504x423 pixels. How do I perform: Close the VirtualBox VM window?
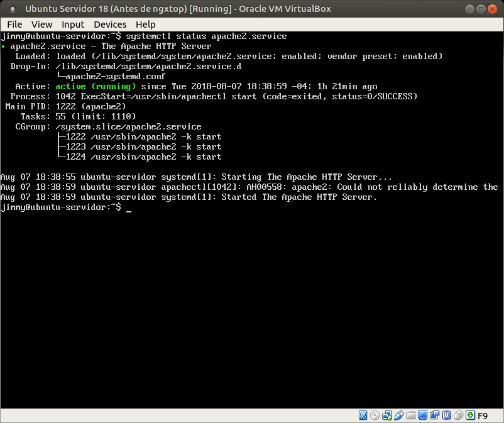(493, 9)
